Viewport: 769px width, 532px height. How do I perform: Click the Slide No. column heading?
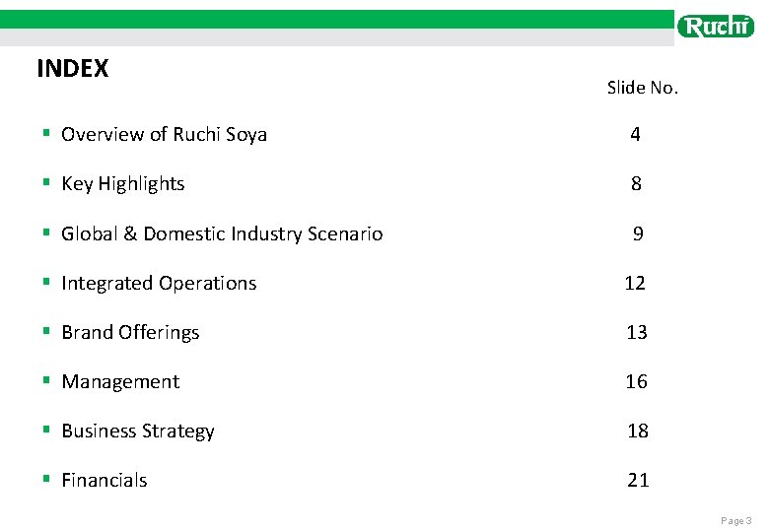click(x=643, y=88)
